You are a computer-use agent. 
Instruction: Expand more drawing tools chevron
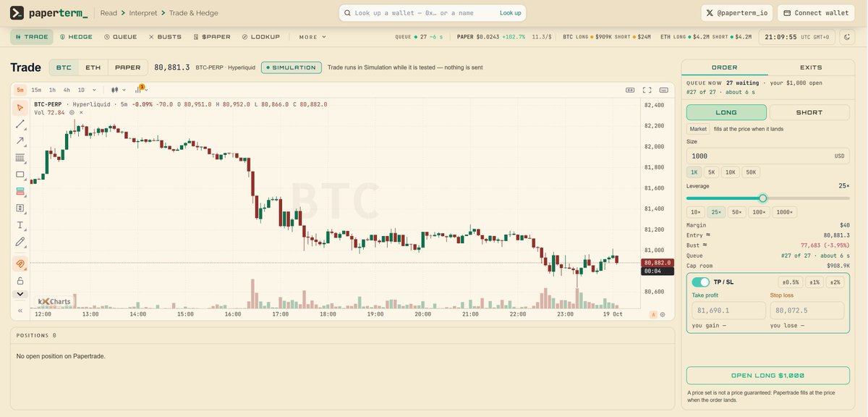[x=20, y=294]
